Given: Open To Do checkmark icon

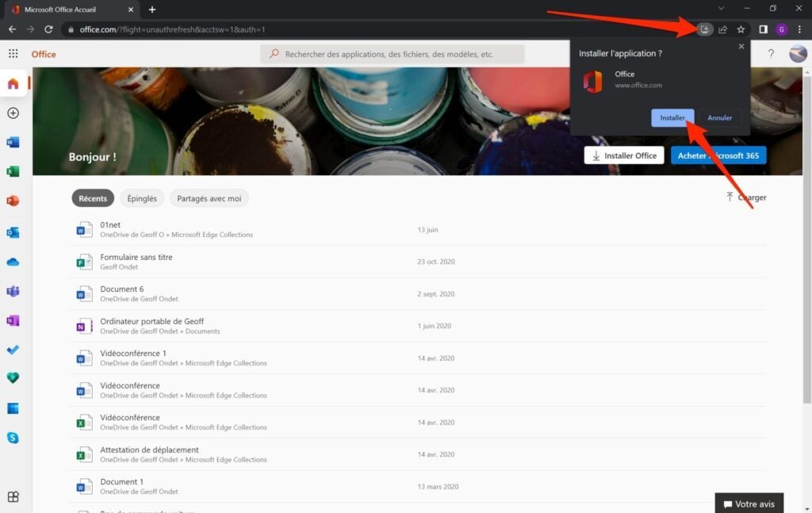Looking at the screenshot, I should pos(13,350).
